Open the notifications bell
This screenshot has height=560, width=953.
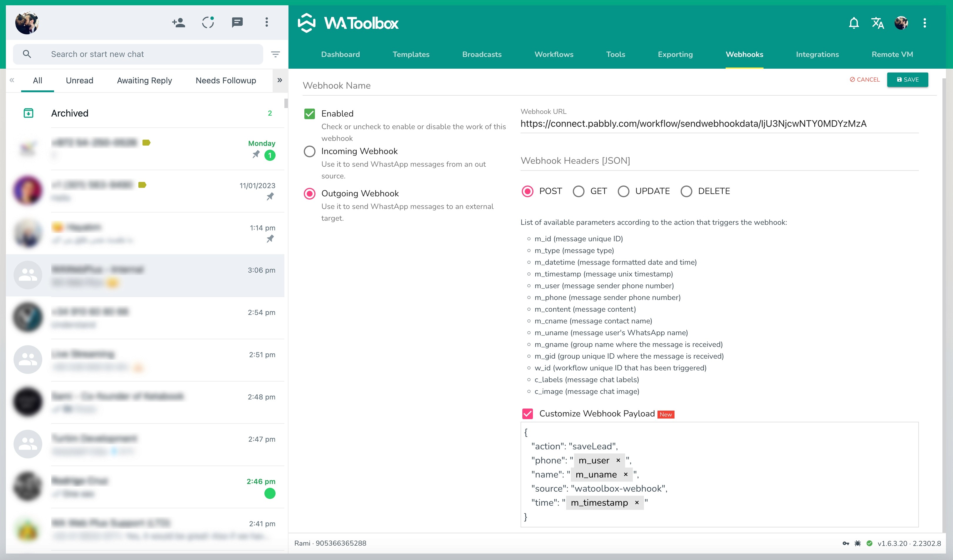point(853,23)
